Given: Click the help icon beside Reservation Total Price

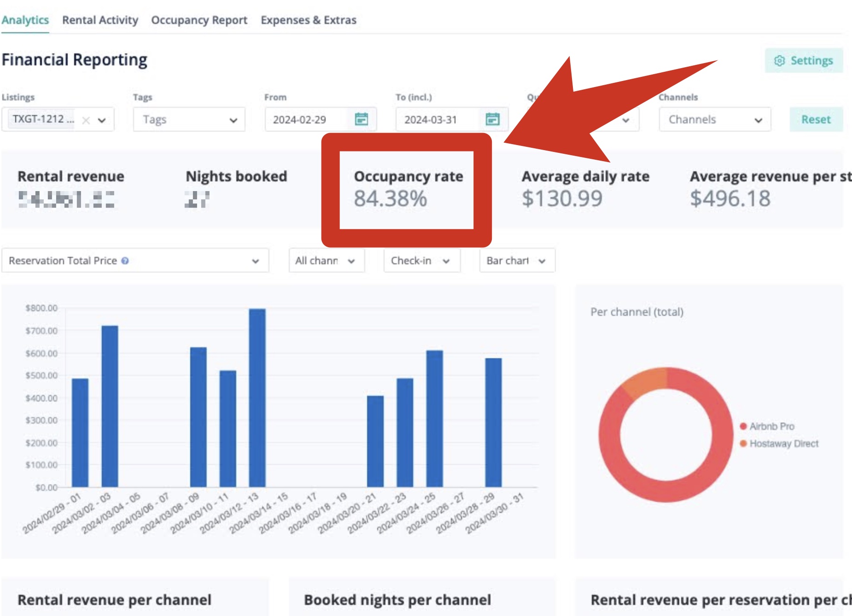Looking at the screenshot, I should click(x=125, y=261).
